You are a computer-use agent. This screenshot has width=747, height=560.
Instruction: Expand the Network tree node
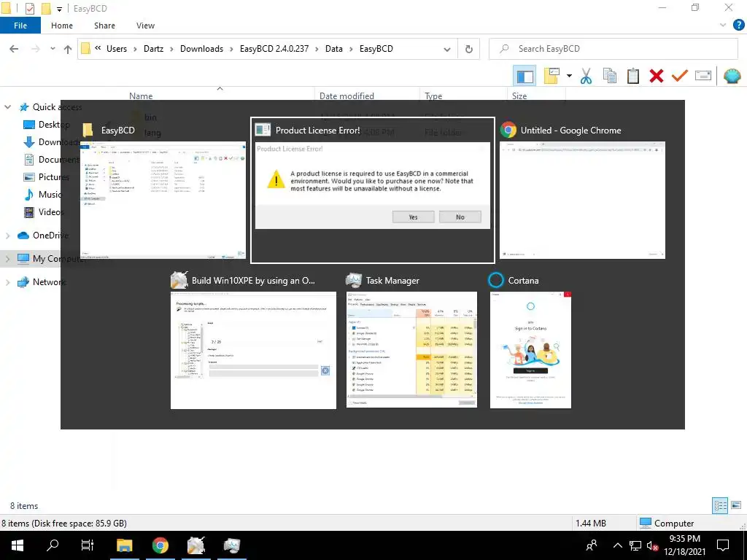coord(7,282)
